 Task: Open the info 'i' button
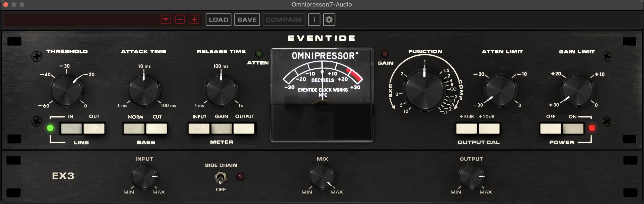(314, 20)
